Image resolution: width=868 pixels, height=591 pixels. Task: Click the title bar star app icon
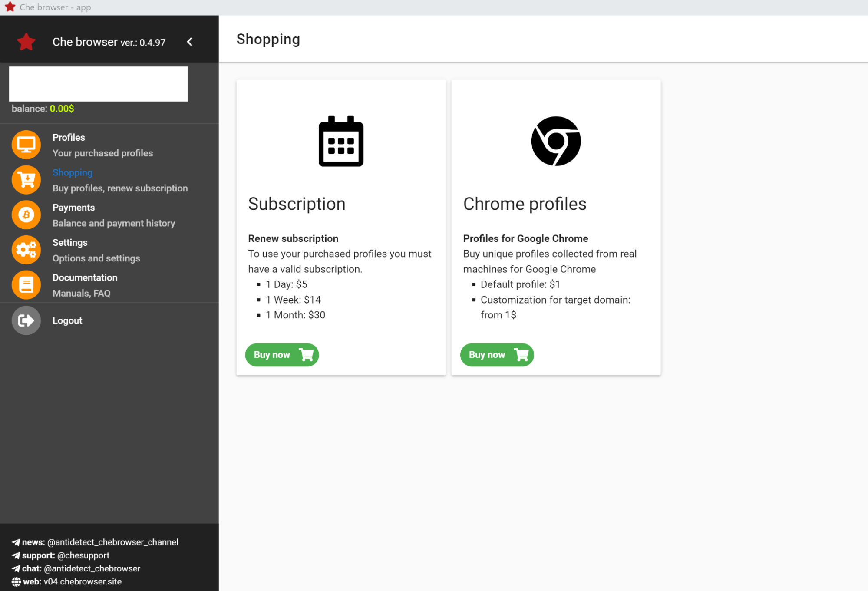[10, 7]
